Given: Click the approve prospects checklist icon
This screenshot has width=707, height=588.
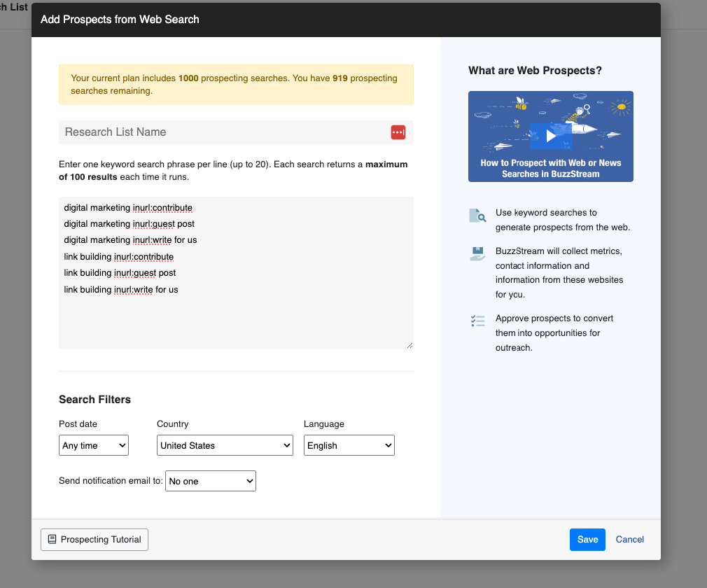Looking at the screenshot, I should tap(477, 321).
